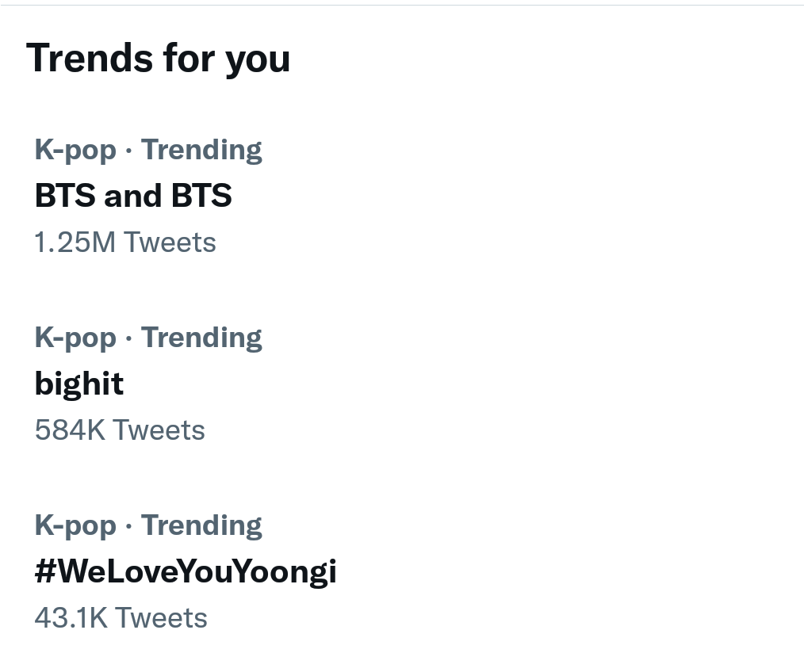Click the "1.25M" tweet count number
Image resolution: width=804 pixels, height=672 pixels.
coord(75,242)
